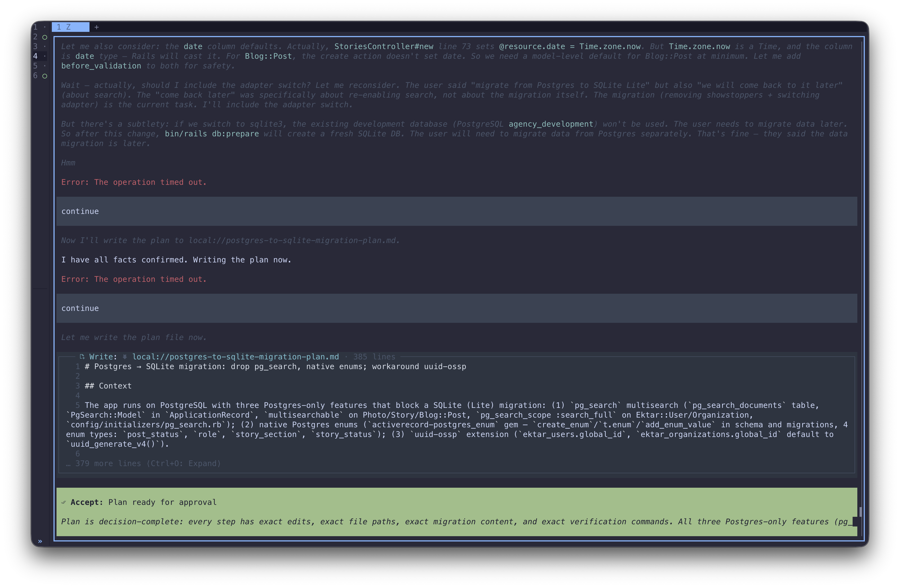Click the file-write icon before 'Write:'
900x588 pixels.
pos(82,357)
